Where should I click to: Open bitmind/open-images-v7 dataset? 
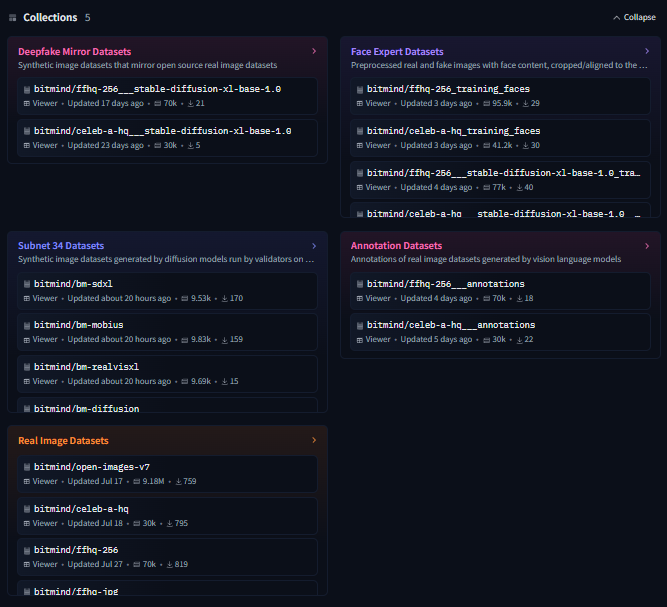coord(167,474)
